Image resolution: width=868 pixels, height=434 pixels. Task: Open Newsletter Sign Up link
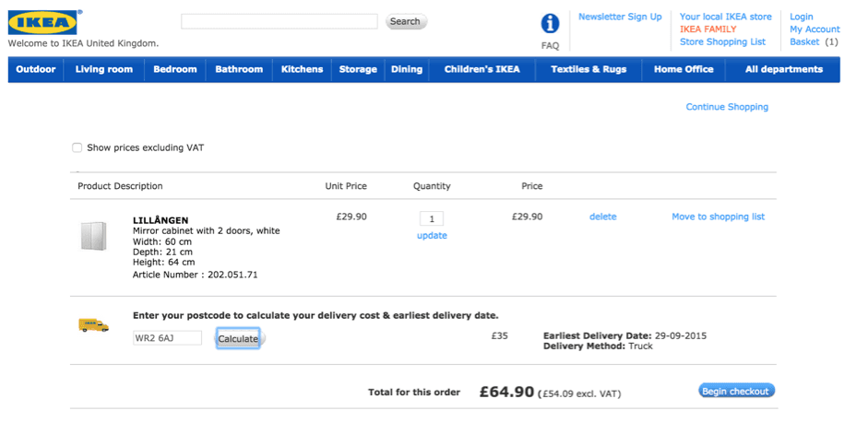(x=620, y=17)
